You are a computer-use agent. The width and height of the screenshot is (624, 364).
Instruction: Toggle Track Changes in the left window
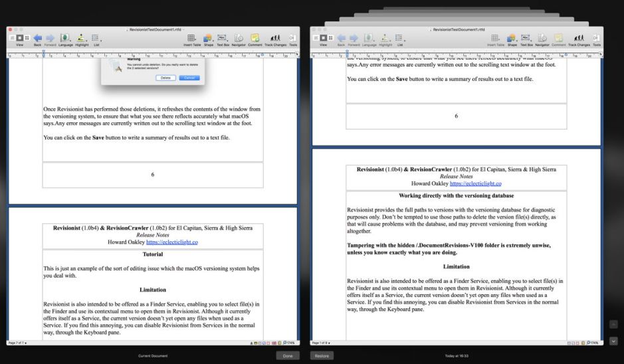(277, 38)
